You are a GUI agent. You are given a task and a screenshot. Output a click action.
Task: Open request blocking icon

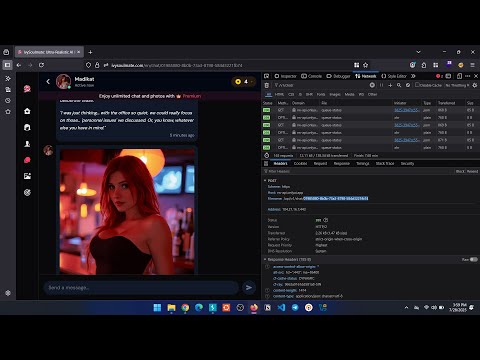pos(408,85)
